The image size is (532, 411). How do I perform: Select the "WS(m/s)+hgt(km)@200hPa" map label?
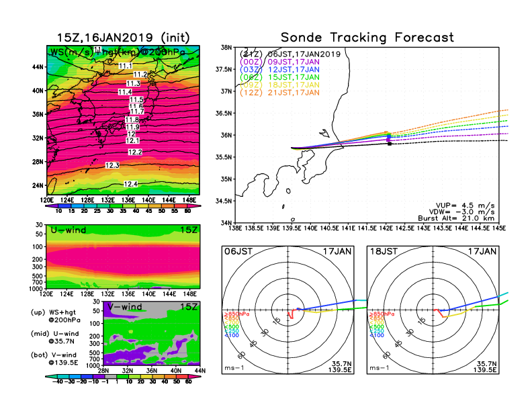pyautogui.click(x=118, y=52)
